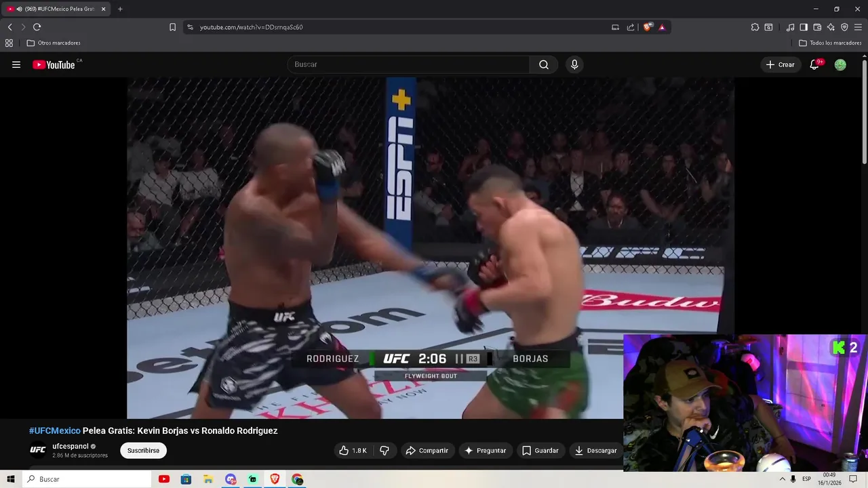Open the YouTube app on taskbar

(x=163, y=479)
